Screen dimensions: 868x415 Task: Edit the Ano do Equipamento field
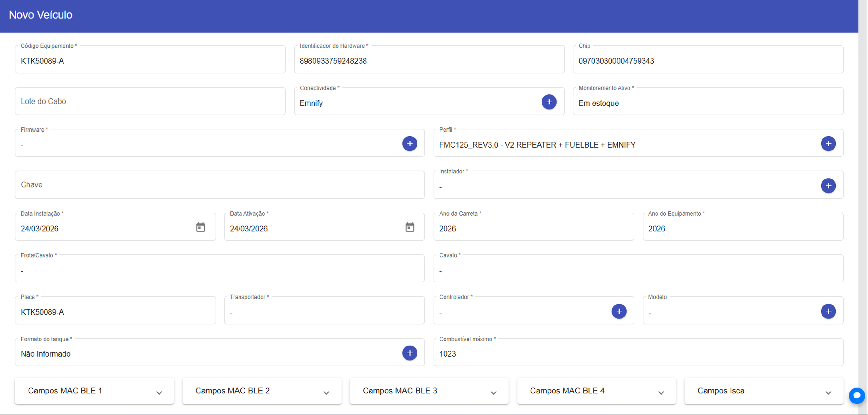click(x=743, y=227)
